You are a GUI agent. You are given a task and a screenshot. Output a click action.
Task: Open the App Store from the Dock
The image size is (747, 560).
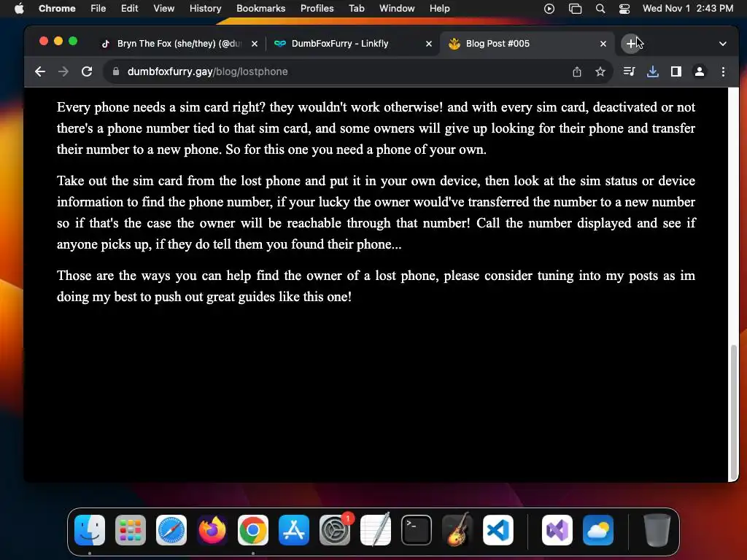pyautogui.click(x=294, y=530)
